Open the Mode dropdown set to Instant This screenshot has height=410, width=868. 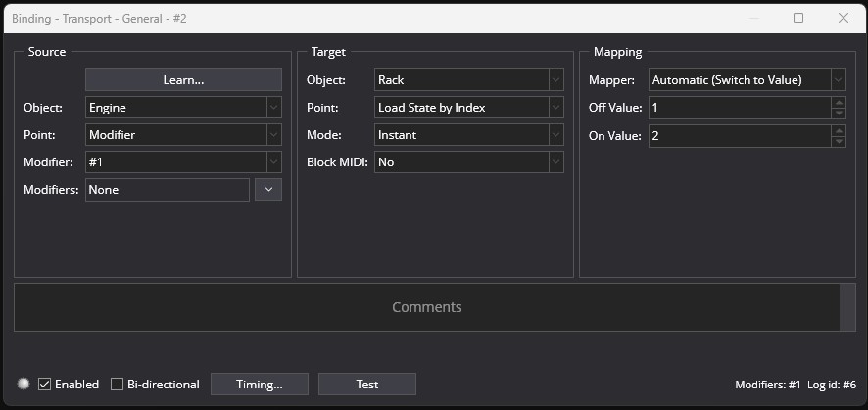pos(469,135)
